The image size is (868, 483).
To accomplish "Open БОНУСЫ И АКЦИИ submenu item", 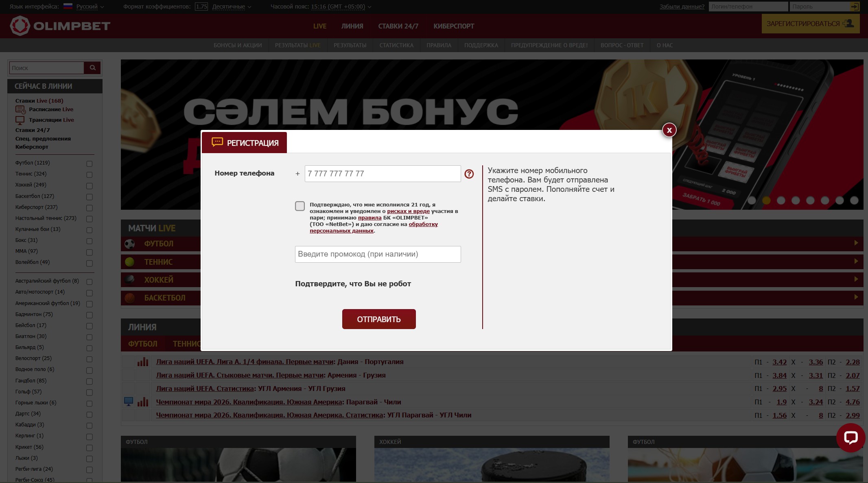I will point(238,45).
